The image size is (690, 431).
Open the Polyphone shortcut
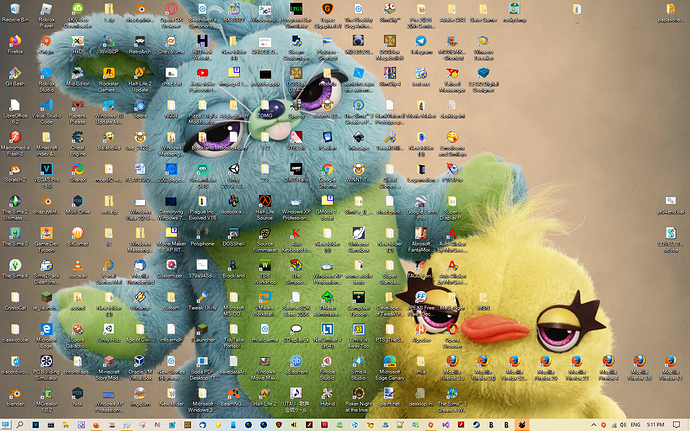[x=202, y=237]
